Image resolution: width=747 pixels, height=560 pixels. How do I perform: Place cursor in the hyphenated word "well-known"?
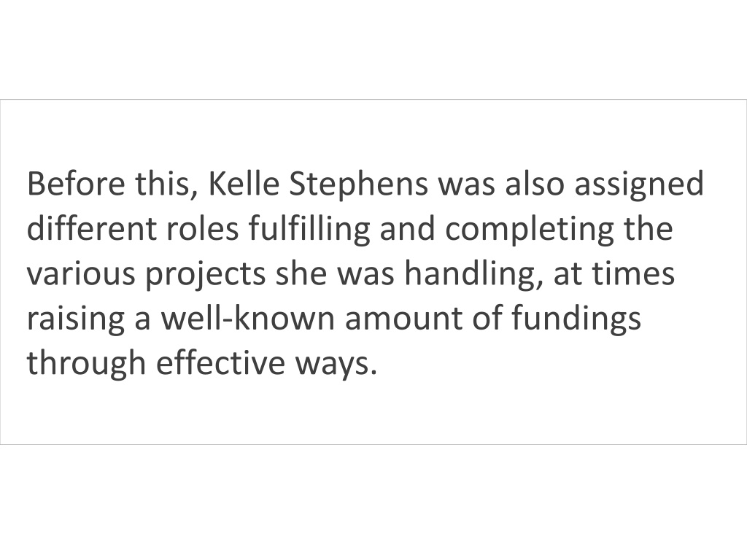click(248, 318)
